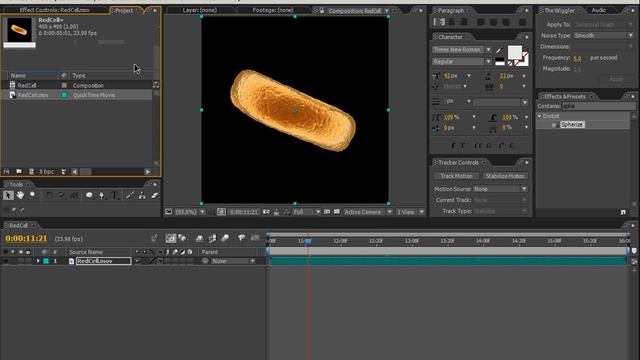Click the Region of Interest icon

(327, 212)
